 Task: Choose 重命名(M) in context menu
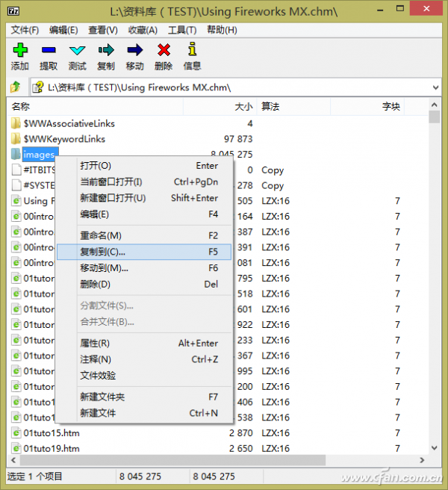[144, 235]
